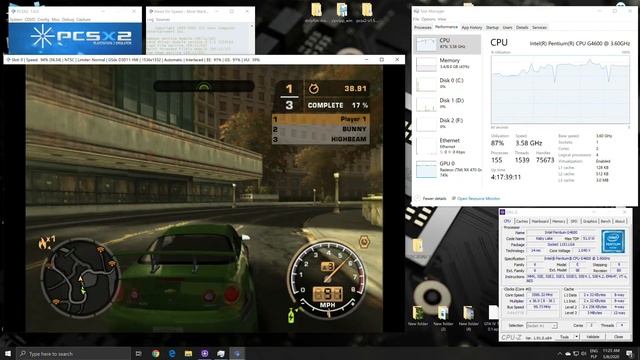The image size is (640, 360).
Task: Open File Explorer from the taskbar
Action: coord(188,353)
